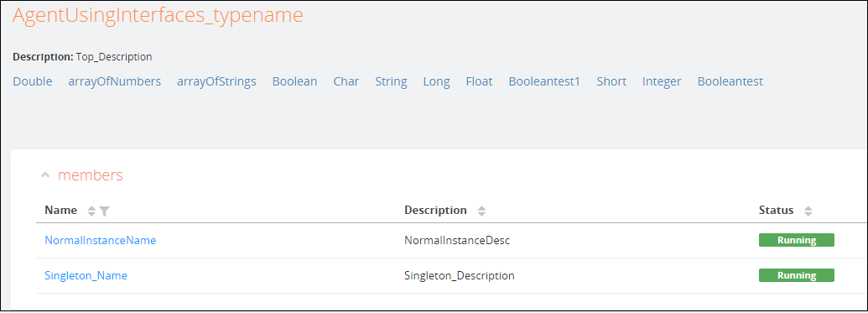Sort by Description column arrows
The height and width of the screenshot is (313, 868).
click(481, 211)
